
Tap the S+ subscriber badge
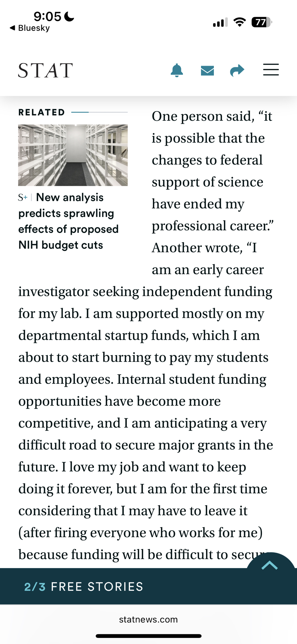23,197
